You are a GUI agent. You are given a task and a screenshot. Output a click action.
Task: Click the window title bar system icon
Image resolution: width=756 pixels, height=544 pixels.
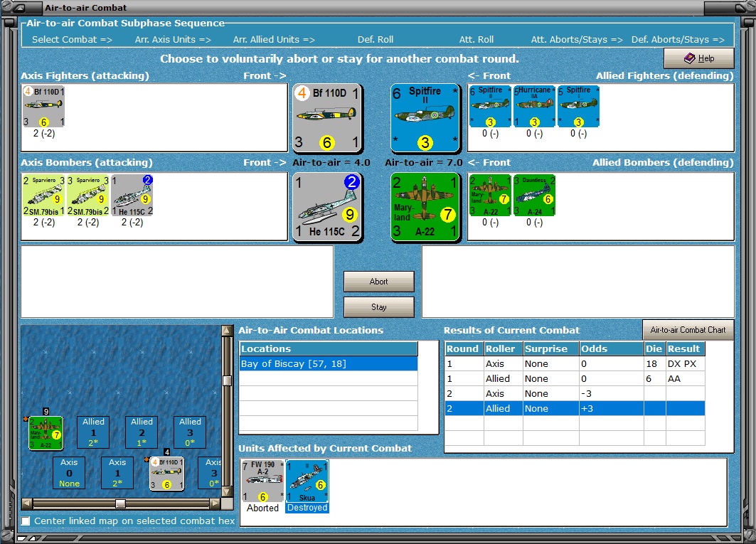click(x=21, y=8)
